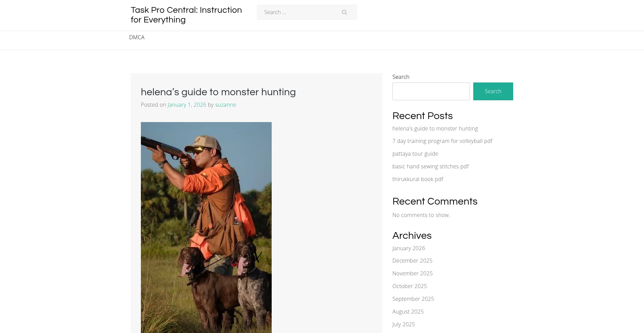Open the post date January 1, 2026
This screenshot has height=333, width=644.
187,105
